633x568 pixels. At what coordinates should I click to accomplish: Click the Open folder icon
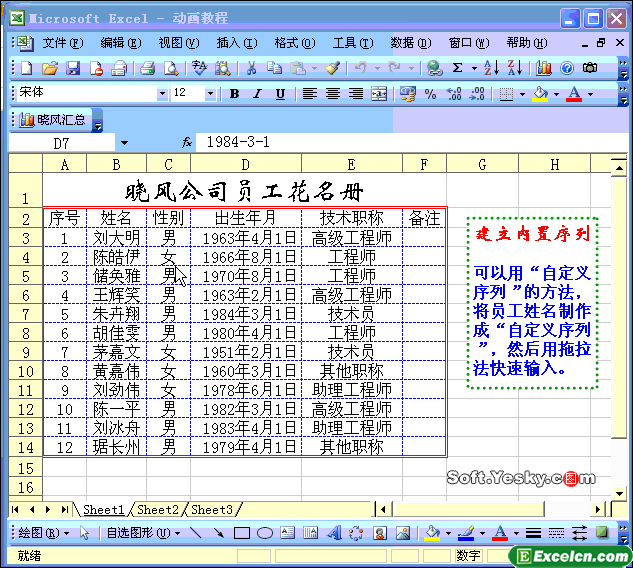coord(50,68)
